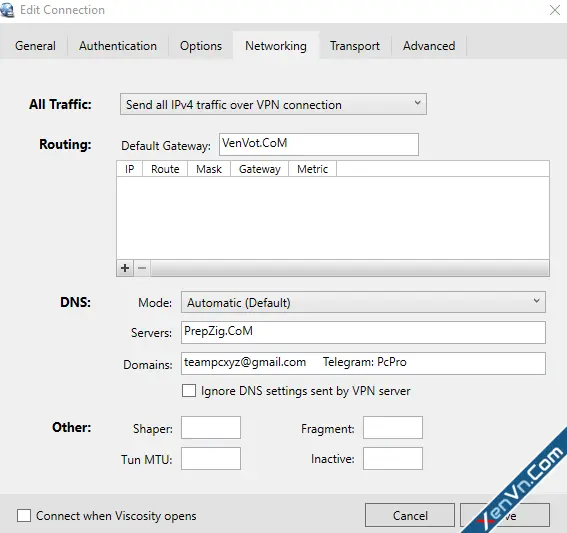Click the Gateway column header
This screenshot has width=567, height=533.
tap(260, 169)
